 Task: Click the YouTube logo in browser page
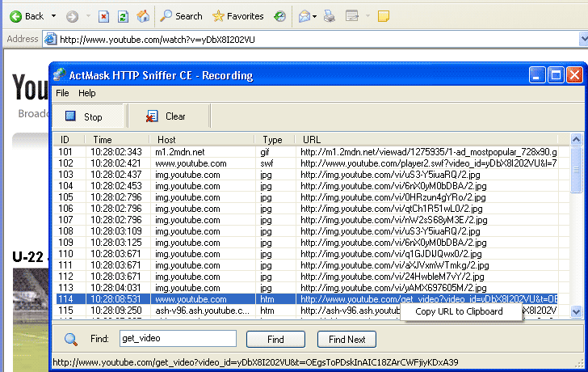[30, 87]
